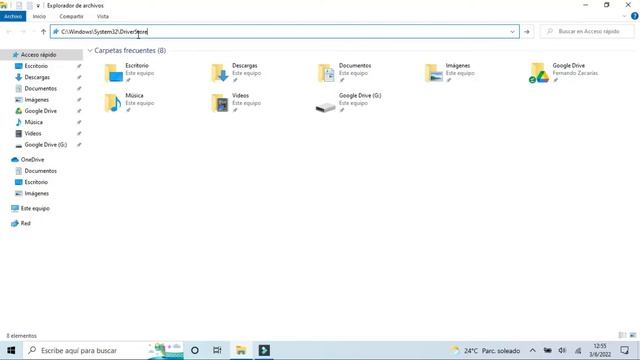Open the Archivo ribbon tab
640x360 pixels.
click(13, 16)
